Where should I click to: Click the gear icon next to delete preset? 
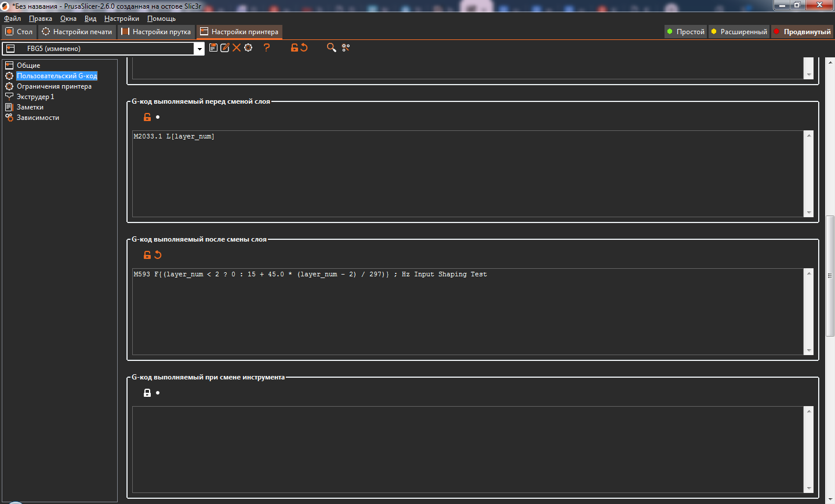pyautogui.click(x=248, y=48)
